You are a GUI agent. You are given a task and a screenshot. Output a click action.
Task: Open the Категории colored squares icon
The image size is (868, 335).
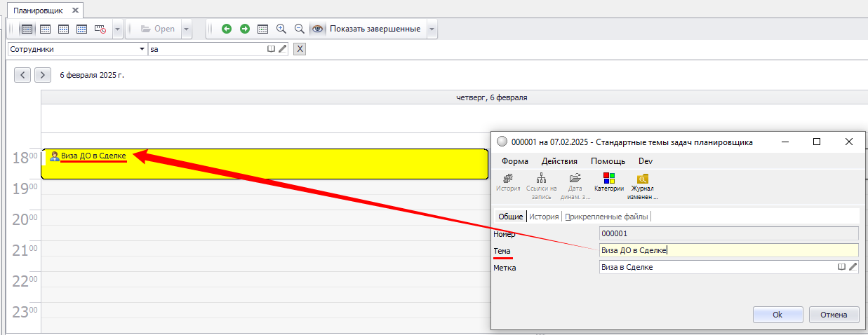(608, 182)
